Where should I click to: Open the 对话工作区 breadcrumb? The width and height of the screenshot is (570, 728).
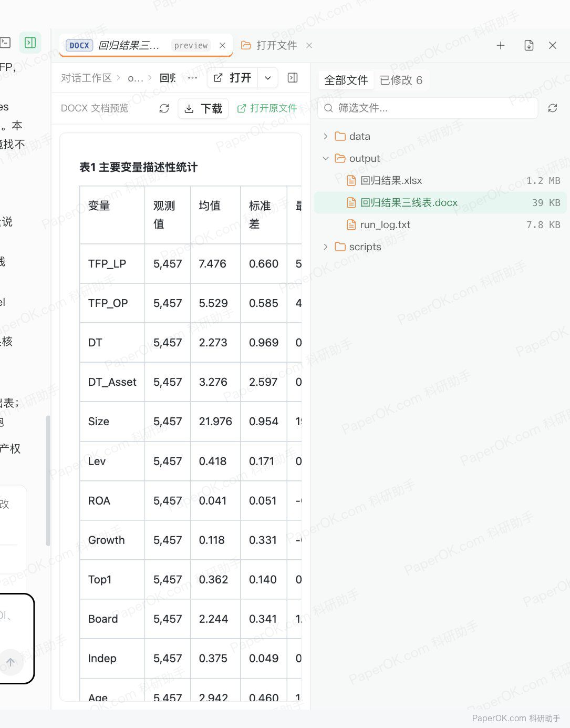tap(86, 78)
